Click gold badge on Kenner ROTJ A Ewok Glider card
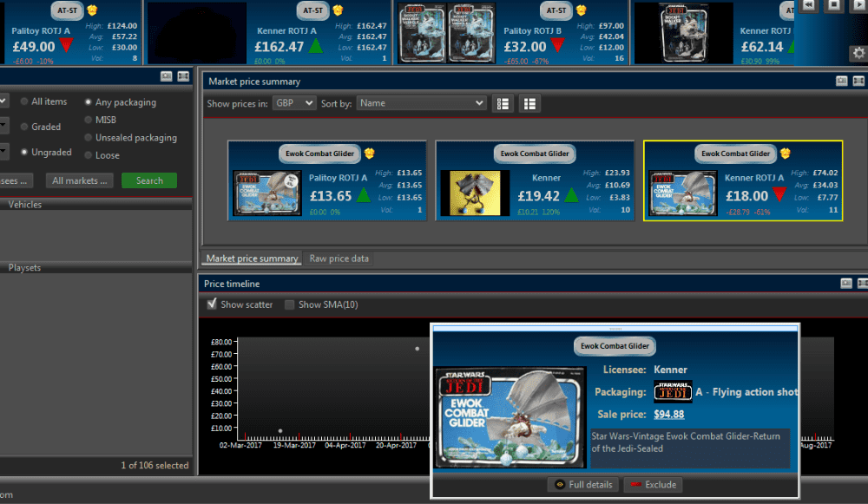The image size is (868, 504). click(x=785, y=154)
